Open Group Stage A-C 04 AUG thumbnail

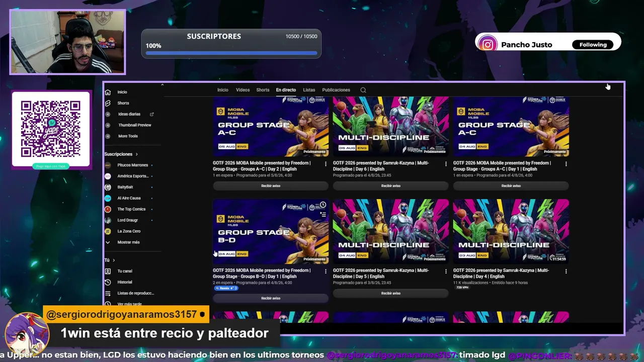(x=511, y=126)
